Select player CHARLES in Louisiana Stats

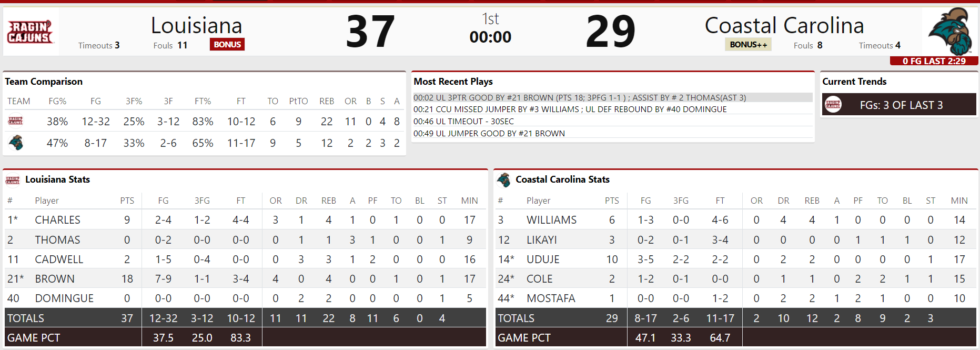57,220
